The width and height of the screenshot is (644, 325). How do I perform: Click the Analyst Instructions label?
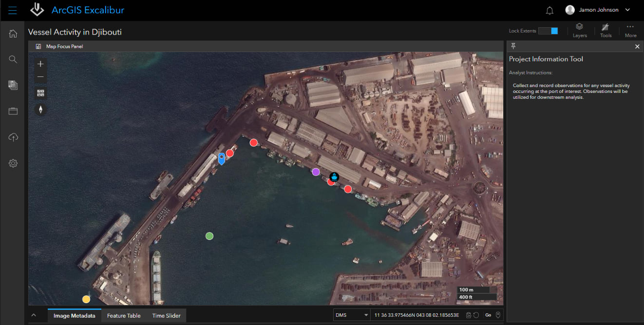(x=531, y=72)
